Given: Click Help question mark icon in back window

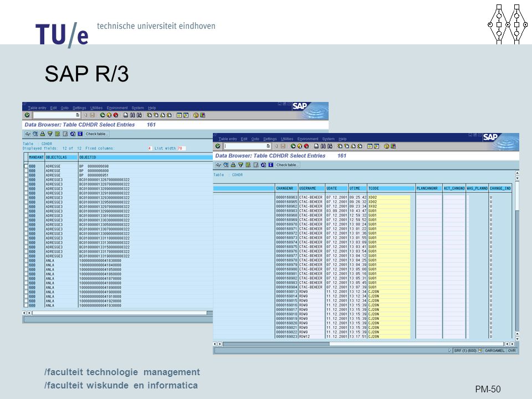Looking at the screenshot, I should point(196,115).
